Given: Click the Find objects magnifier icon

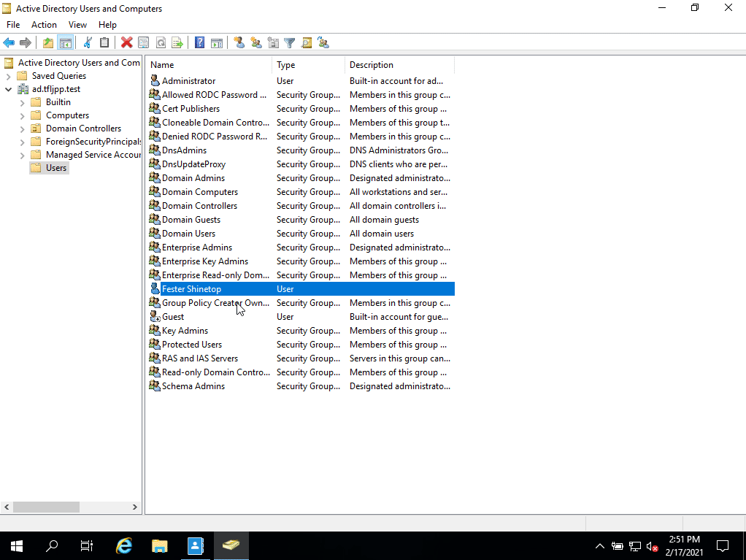Looking at the screenshot, I should click(307, 43).
